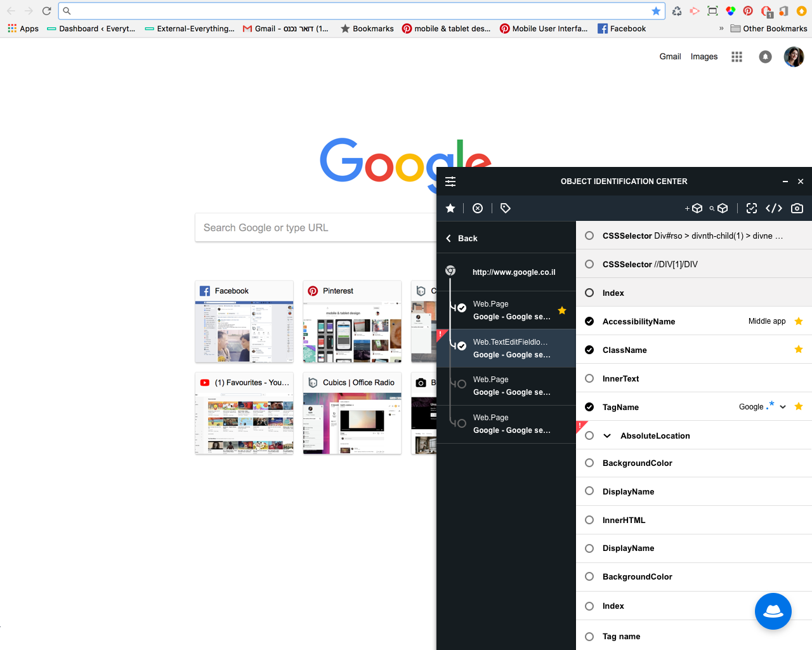Click the favorites star icon in panel toolbar
Screen dimensions: 812x650
pos(450,208)
